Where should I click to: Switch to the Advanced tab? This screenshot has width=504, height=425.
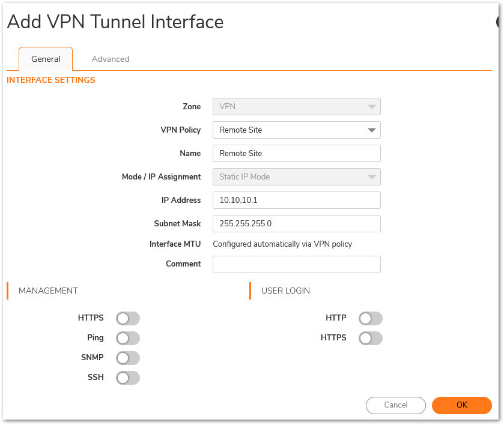point(111,59)
